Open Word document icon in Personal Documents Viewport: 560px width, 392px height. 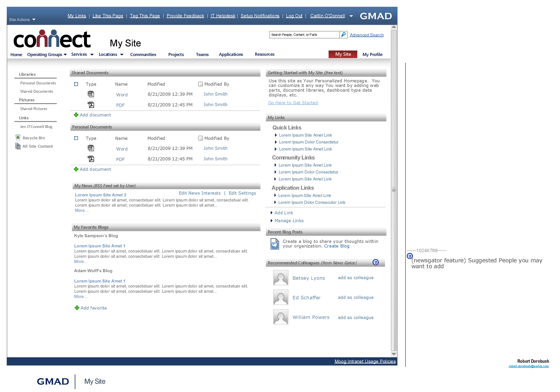point(91,148)
